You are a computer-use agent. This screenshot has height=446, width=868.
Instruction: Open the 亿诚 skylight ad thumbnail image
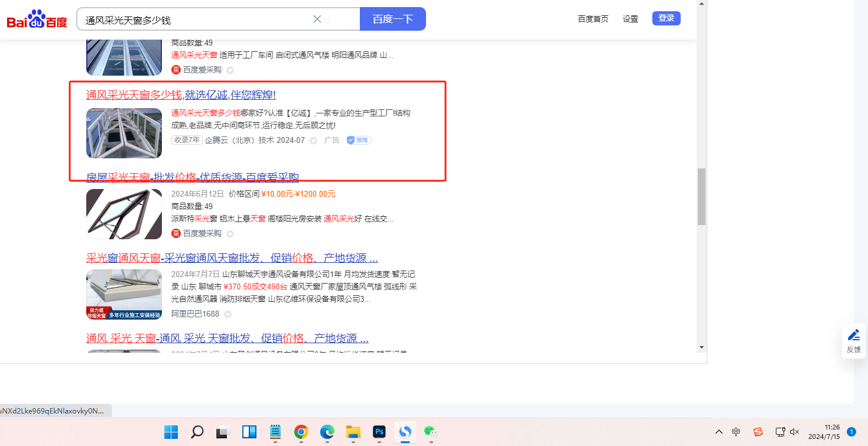pyautogui.click(x=124, y=133)
